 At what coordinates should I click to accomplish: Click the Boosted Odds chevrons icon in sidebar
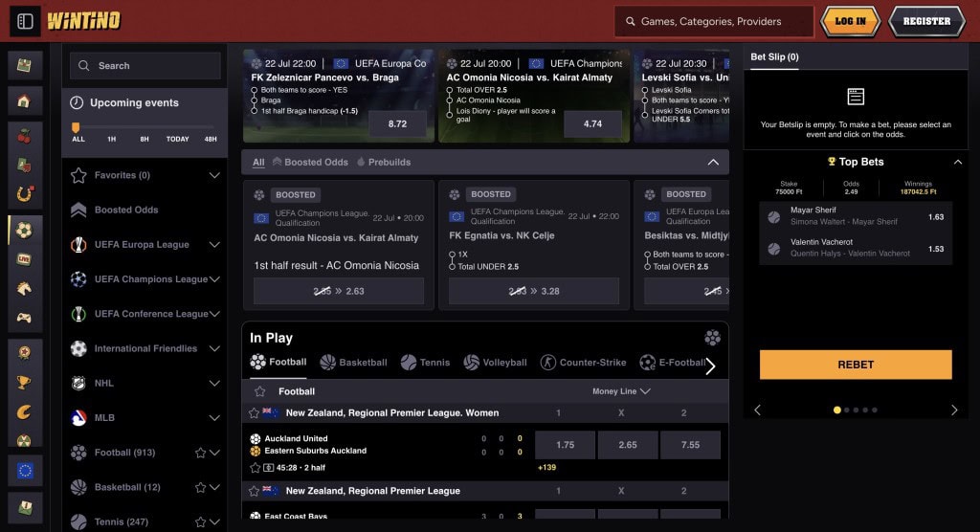(x=78, y=211)
